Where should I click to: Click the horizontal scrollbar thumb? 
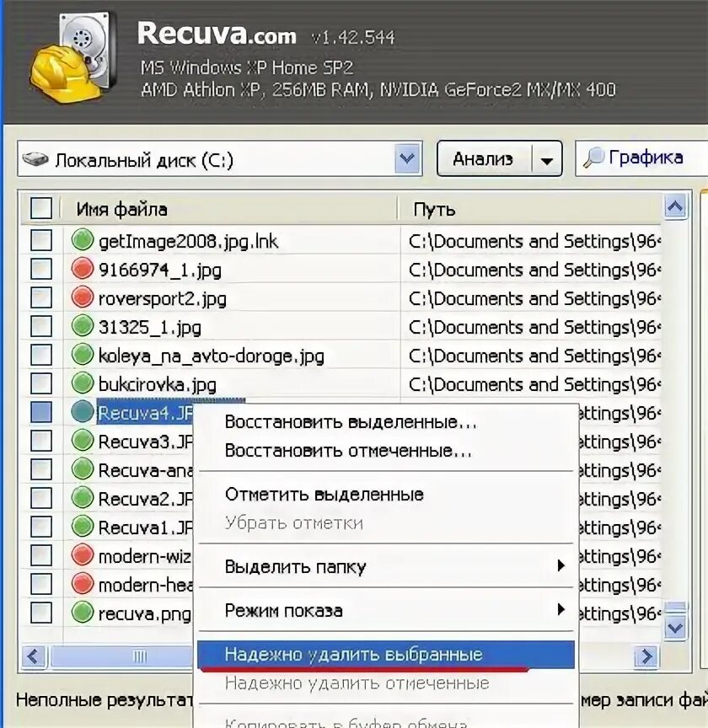pyautogui.click(x=121, y=656)
